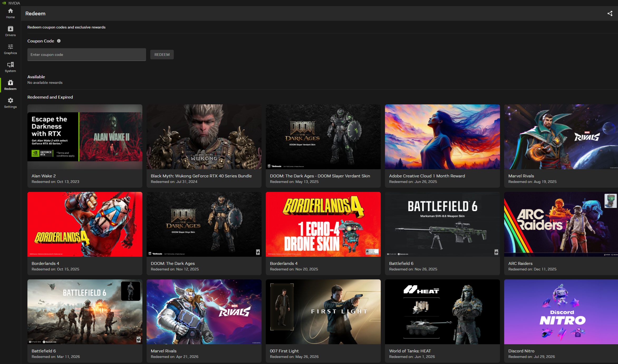This screenshot has height=364, width=618.
Task: Click 'No available rewards' text
Action: 45,82
